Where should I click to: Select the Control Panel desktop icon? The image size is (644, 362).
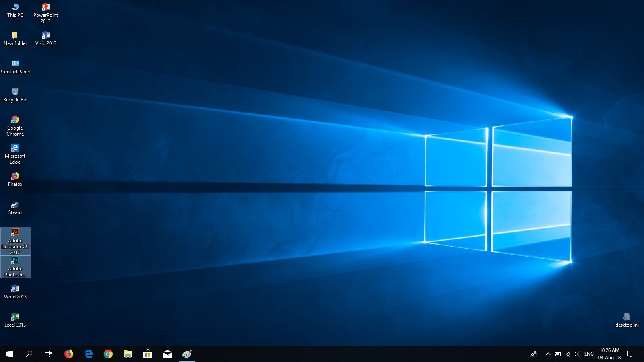[x=15, y=67]
